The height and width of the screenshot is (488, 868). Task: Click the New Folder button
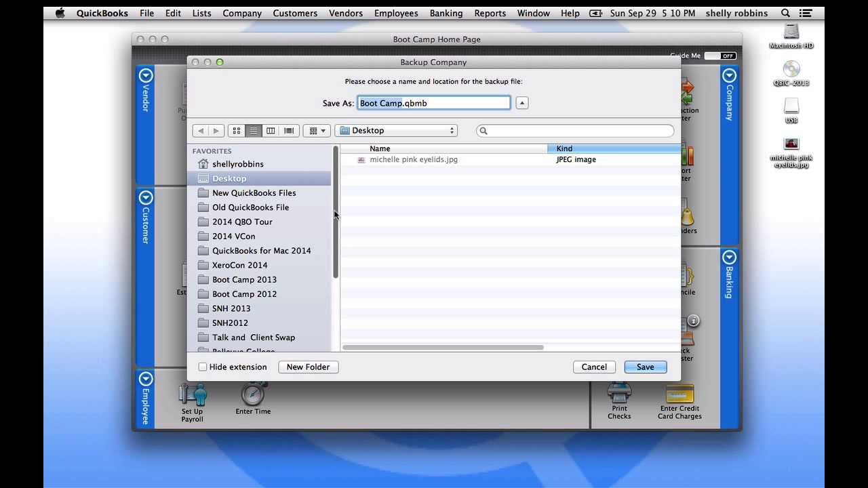tap(308, 367)
